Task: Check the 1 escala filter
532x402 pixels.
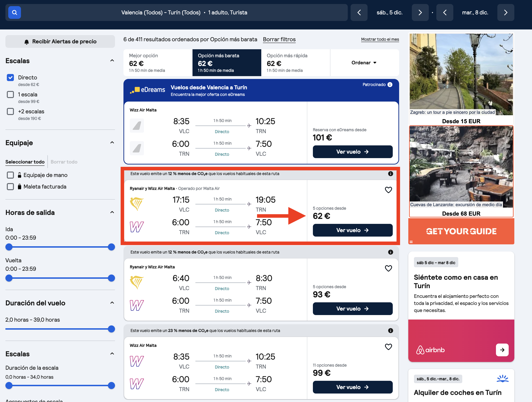Action: [x=10, y=94]
